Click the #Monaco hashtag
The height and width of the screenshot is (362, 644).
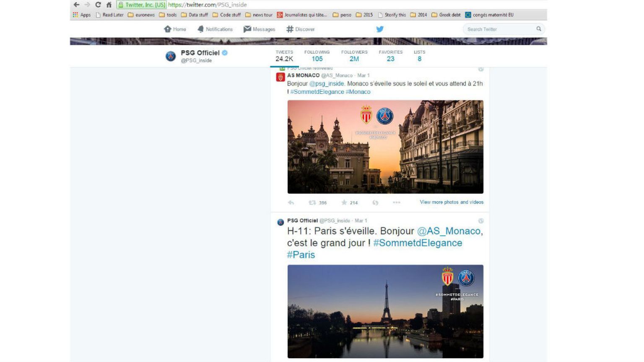pyautogui.click(x=358, y=92)
